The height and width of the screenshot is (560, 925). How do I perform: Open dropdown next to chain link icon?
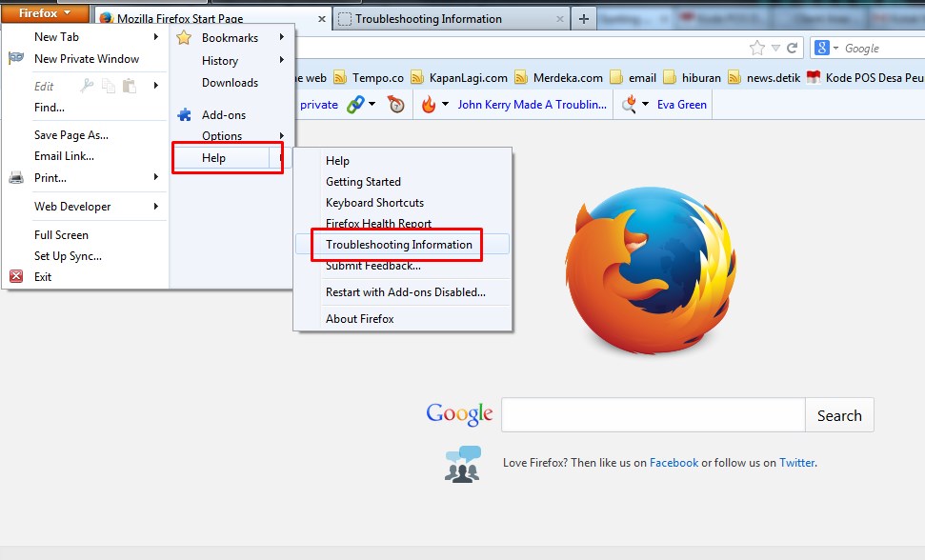[372, 105]
